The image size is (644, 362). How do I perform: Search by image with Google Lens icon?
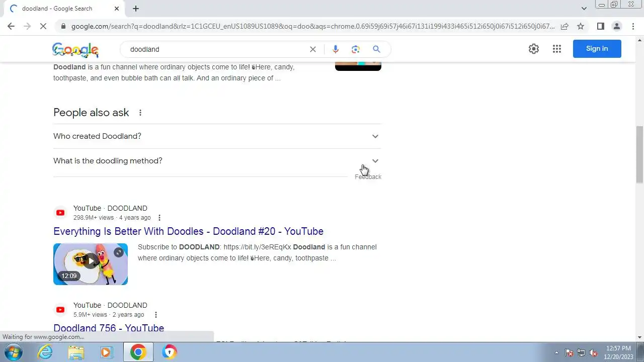pos(356,49)
